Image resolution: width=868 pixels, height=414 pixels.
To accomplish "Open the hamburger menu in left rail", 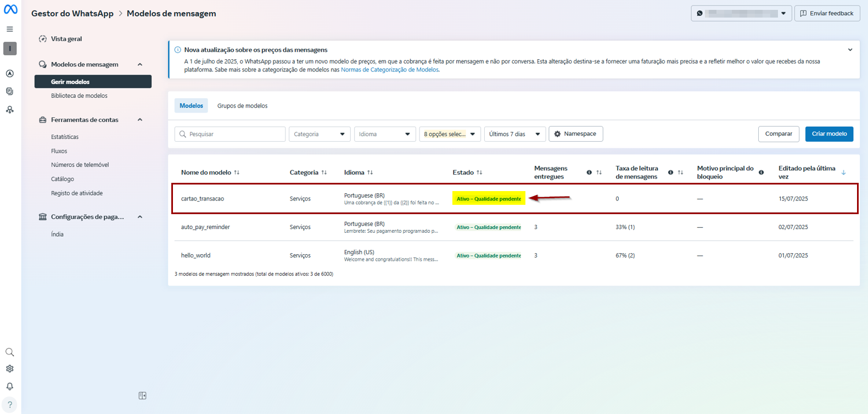I will pos(10,29).
